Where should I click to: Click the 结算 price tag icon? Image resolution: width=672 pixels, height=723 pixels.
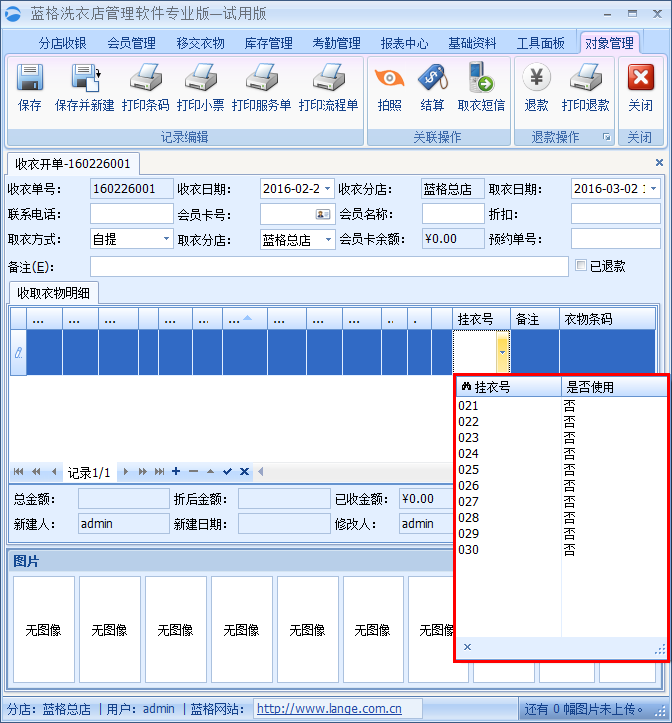pos(433,77)
